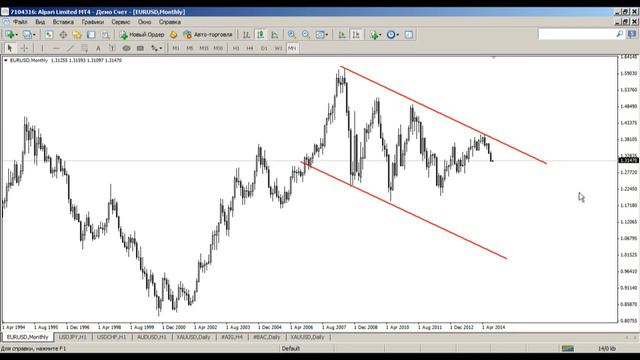This screenshot has height=360, width=640.
Task: Switch to the USDCHF,H1 chart tab
Action: (112, 337)
